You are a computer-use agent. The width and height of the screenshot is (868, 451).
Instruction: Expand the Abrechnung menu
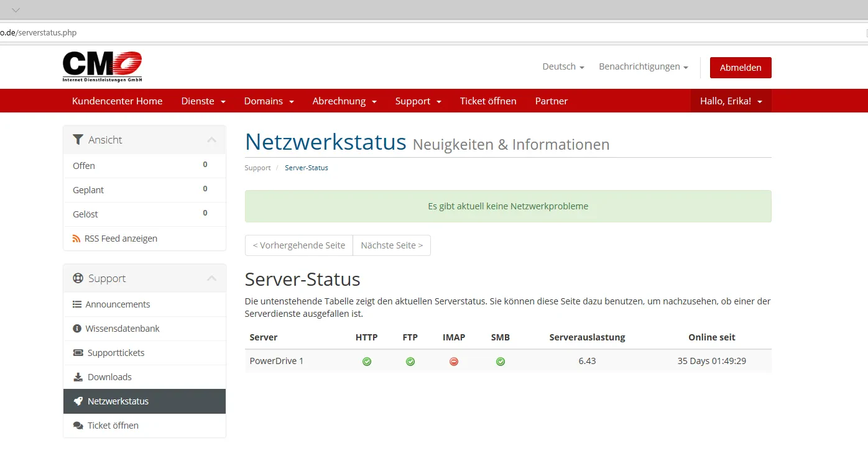[x=344, y=101]
